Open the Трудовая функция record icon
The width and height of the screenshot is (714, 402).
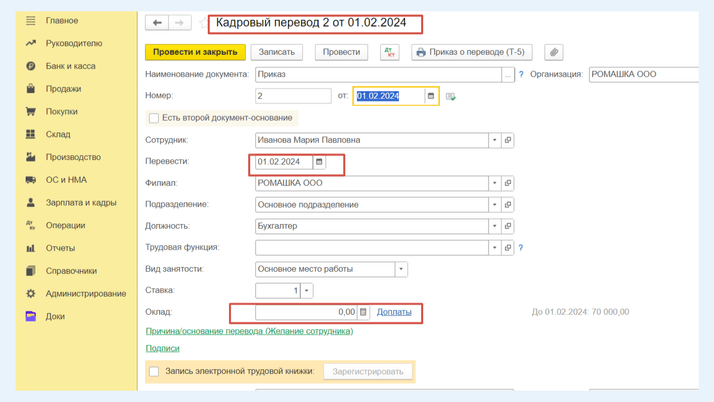coord(508,248)
